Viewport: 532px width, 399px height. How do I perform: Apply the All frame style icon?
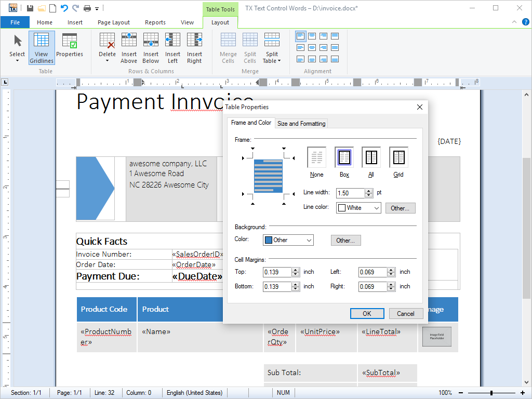pyautogui.click(x=371, y=157)
